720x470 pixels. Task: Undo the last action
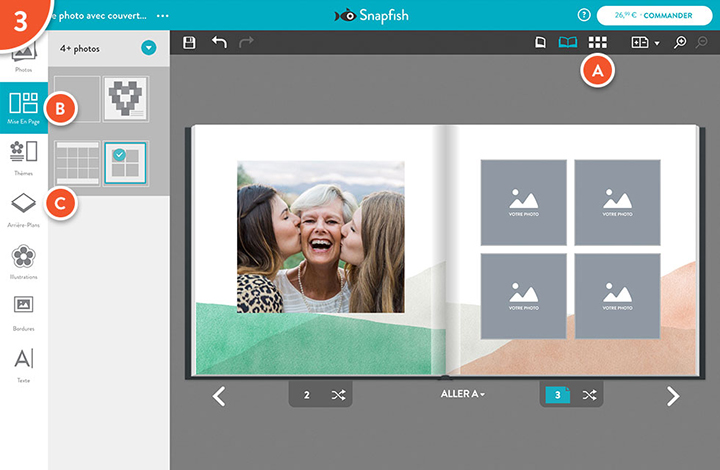pyautogui.click(x=219, y=42)
